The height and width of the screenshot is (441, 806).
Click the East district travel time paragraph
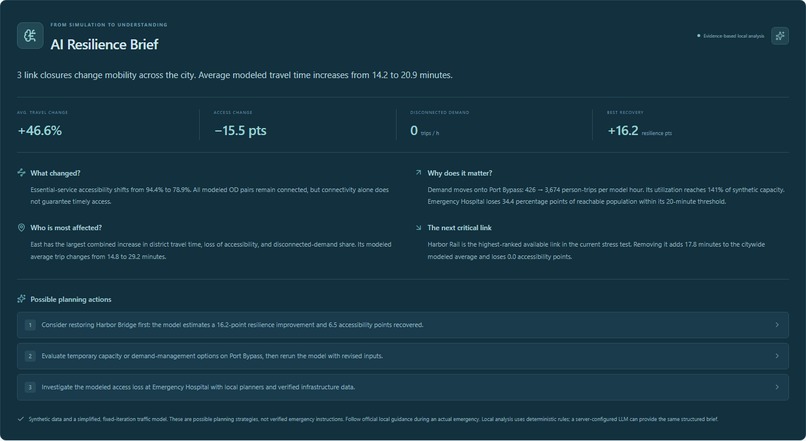click(211, 250)
